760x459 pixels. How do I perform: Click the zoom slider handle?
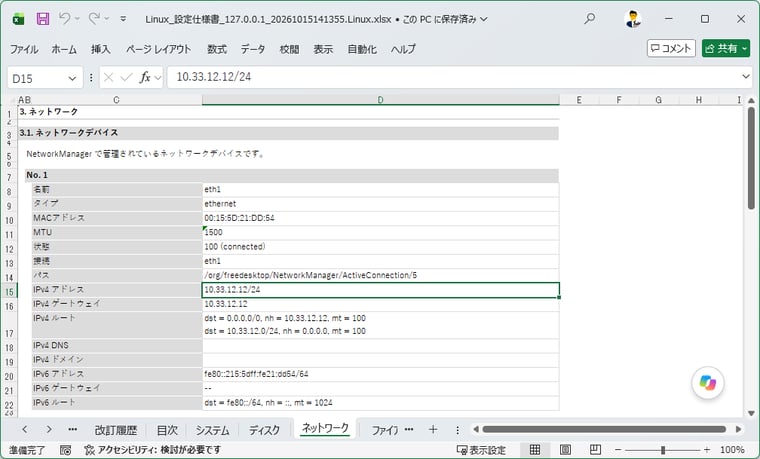pos(663,450)
